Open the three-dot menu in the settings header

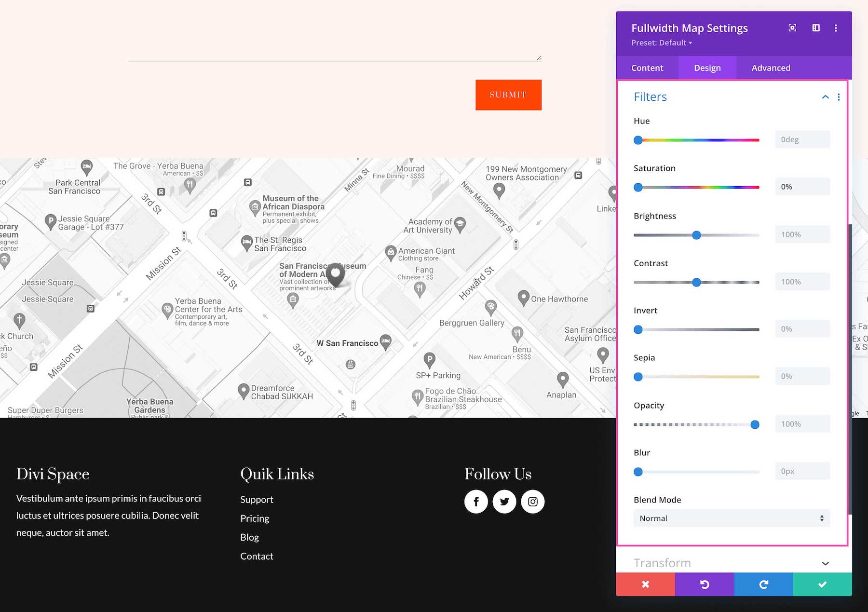837,27
